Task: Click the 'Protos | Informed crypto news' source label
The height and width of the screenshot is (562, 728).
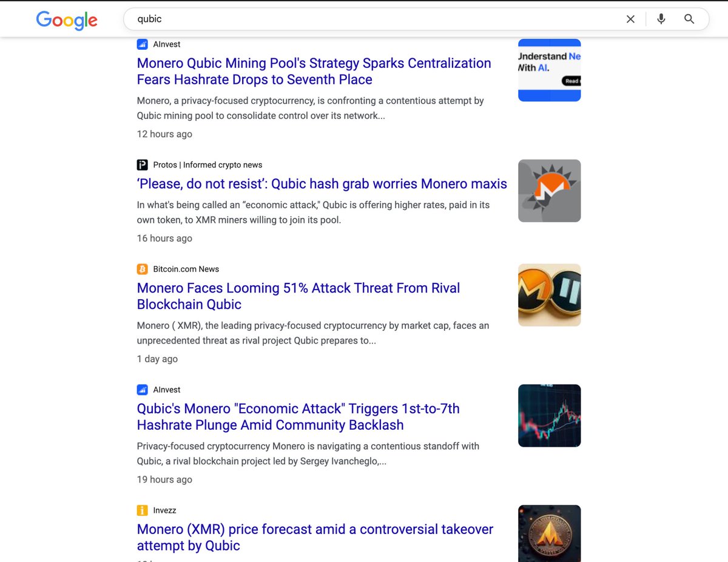Action: [208, 165]
